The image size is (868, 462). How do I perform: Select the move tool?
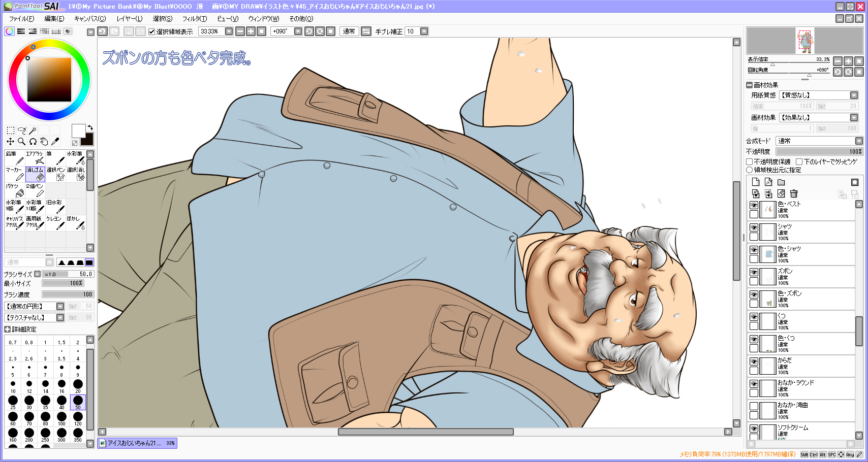coord(10,142)
